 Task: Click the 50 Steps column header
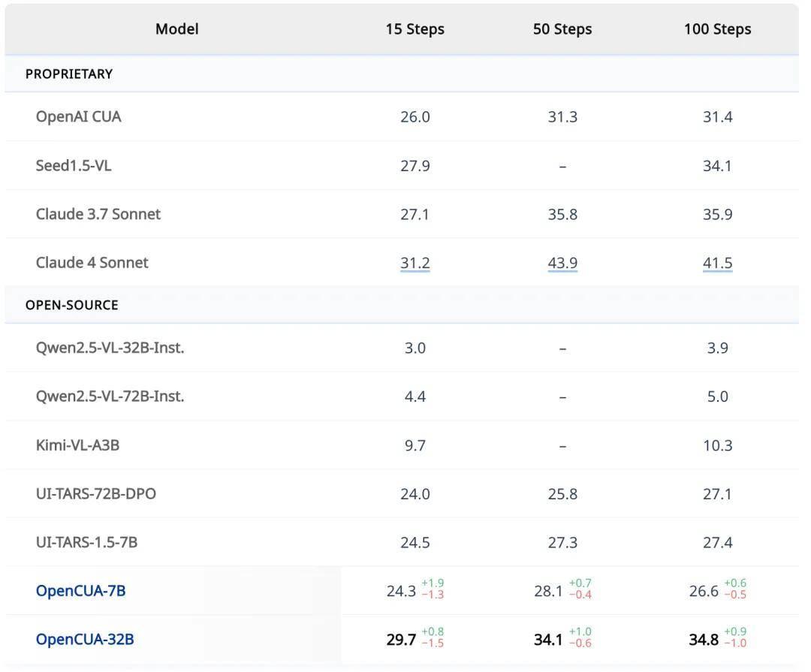(562, 29)
